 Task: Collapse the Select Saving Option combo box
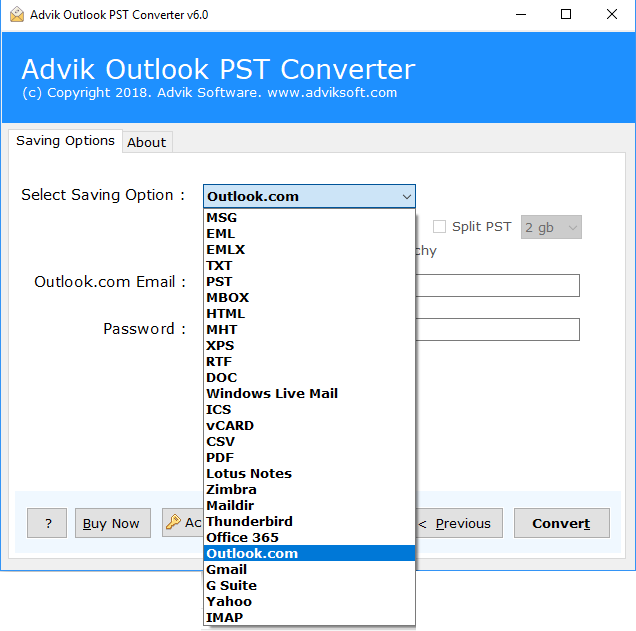click(x=309, y=196)
